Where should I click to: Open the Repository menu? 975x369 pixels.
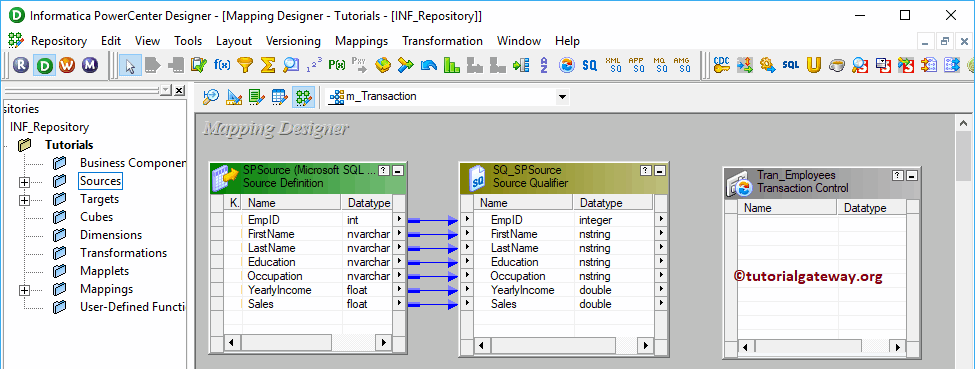click(59, 41)
